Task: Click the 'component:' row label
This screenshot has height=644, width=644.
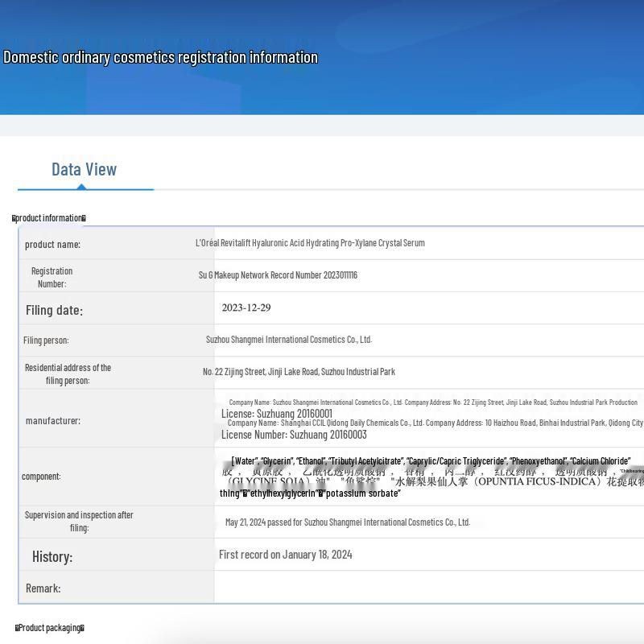Action: [x=41, y=477]
